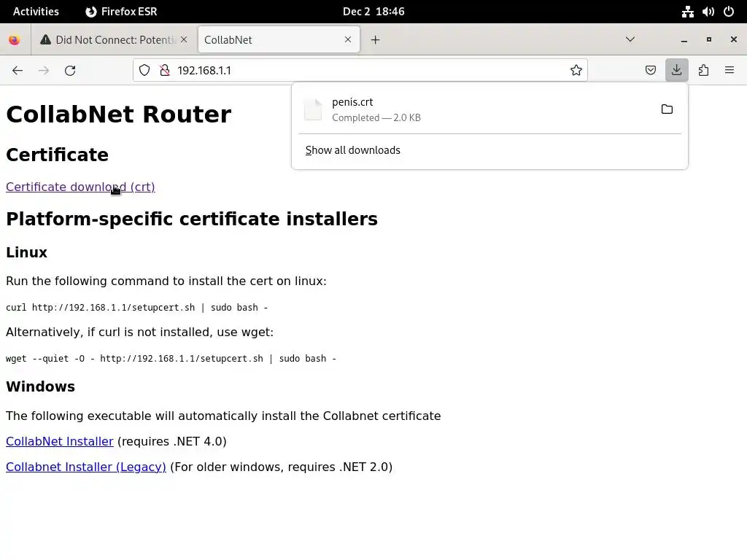Open the Pocket save icon
The width and height of the screenshot is (747, 560).
pyautogui.click(x=650, y=71)
